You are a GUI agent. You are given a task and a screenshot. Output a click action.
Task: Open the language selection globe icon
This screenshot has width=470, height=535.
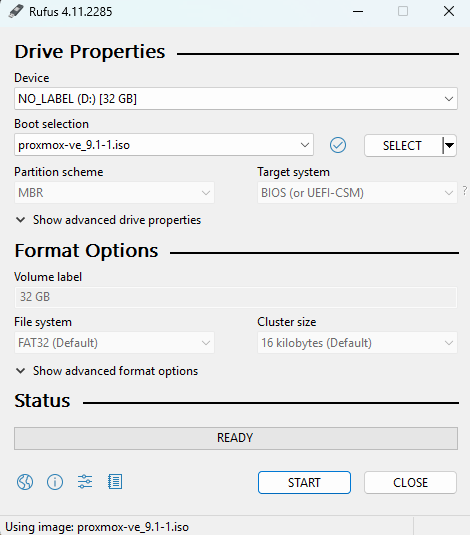(x=25, y=482)
